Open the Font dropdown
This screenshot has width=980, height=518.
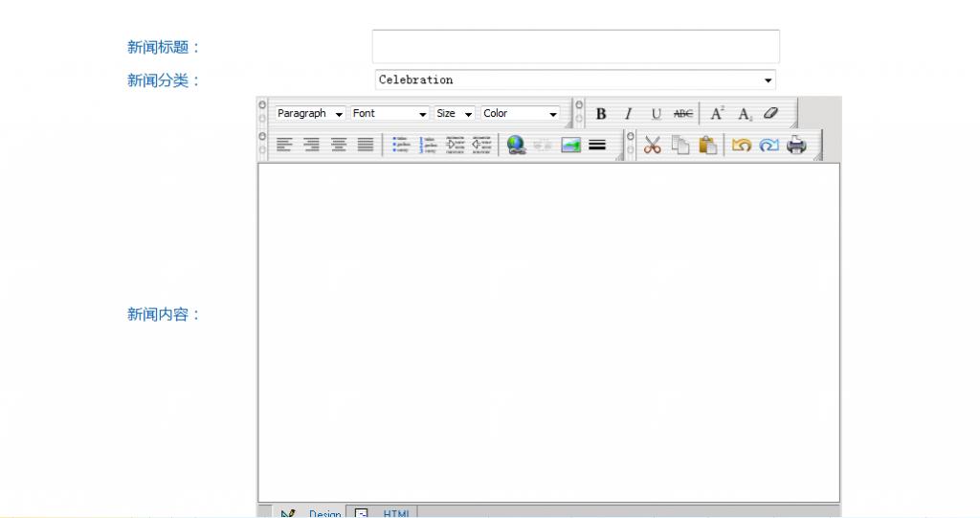[390, 114]
